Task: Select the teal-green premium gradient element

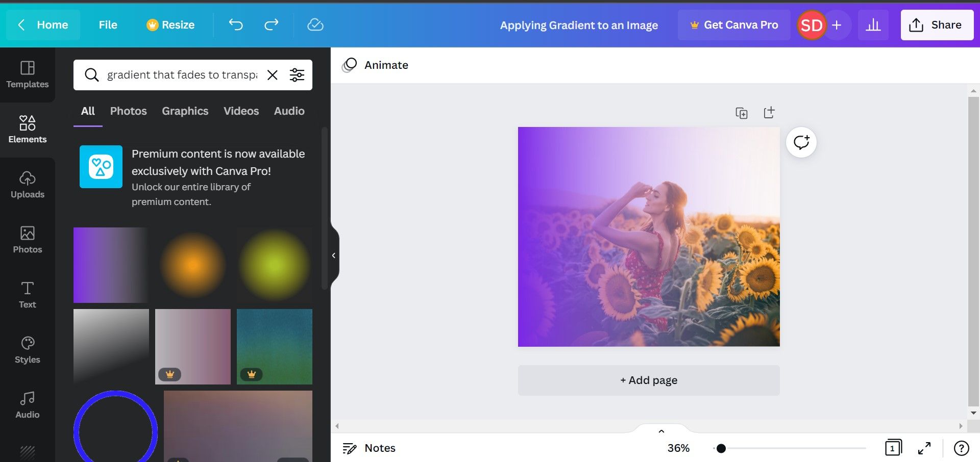Action: click(x=275, y=347)
